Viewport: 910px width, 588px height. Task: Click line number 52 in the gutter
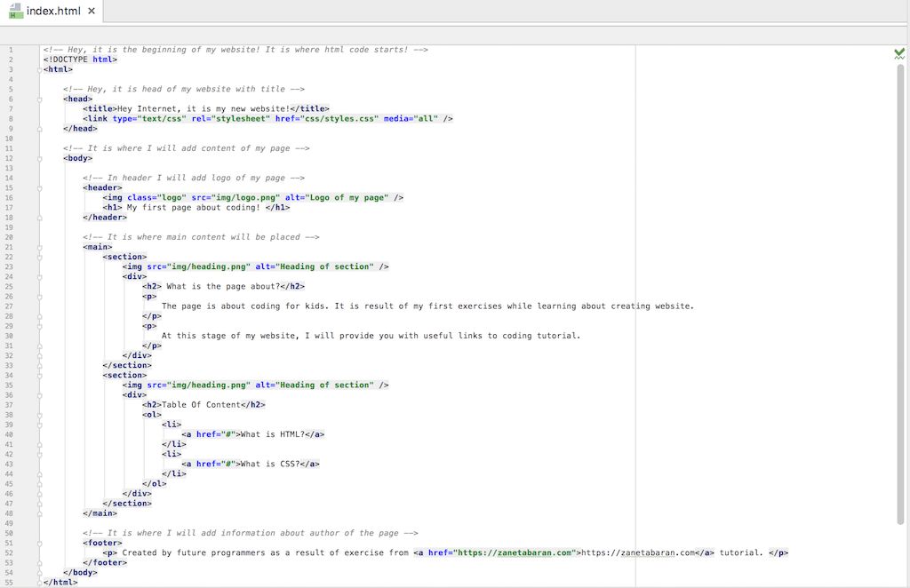(9, 552)
